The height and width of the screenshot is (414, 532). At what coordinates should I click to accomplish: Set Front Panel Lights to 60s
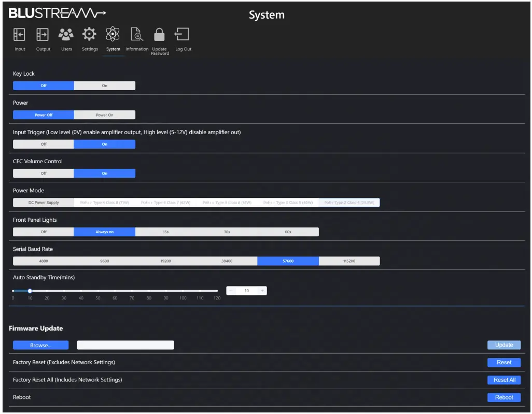[x=288, y=232]
